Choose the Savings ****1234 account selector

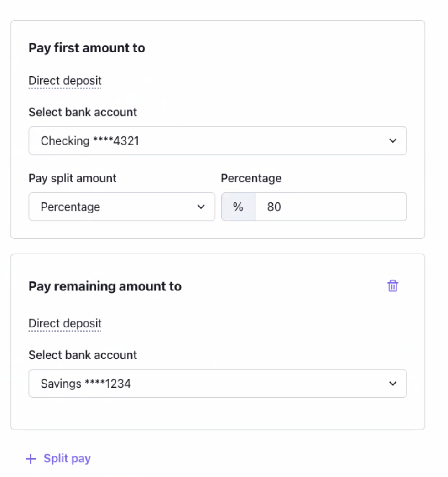[x=218, y=384]
